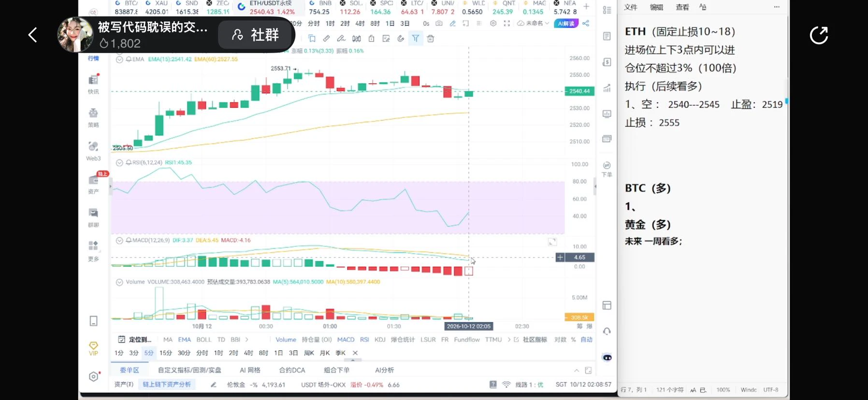Toggle the RSI indicator in bottom bar

(x=364, y=340)
